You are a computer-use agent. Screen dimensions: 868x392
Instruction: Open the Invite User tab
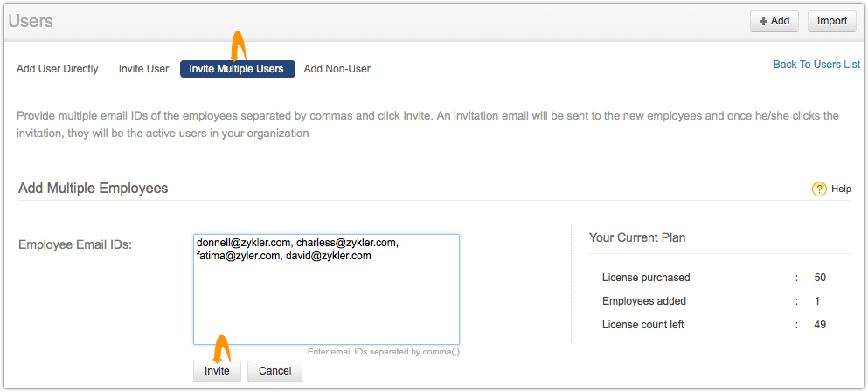click(x=143, y=69)
